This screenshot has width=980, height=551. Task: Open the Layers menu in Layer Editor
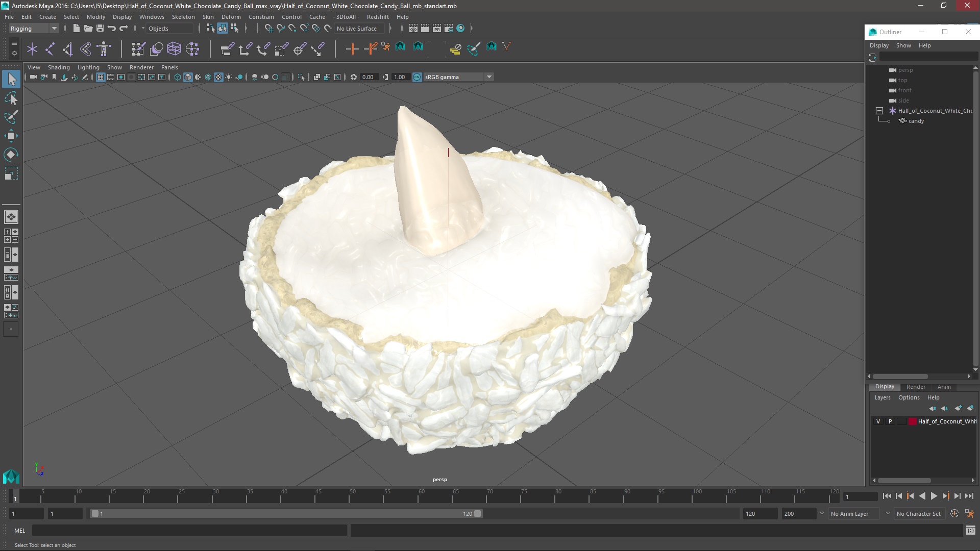click(x=882, y=397)
